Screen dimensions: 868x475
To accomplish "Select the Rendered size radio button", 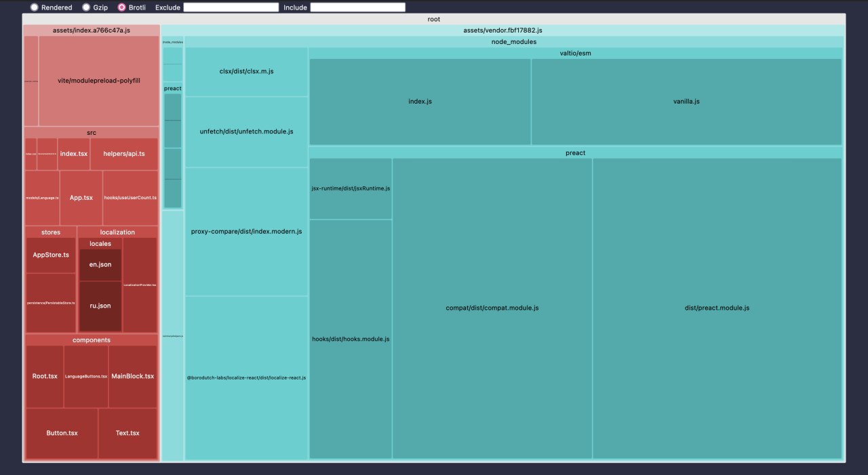I will (x=34, y=7).
